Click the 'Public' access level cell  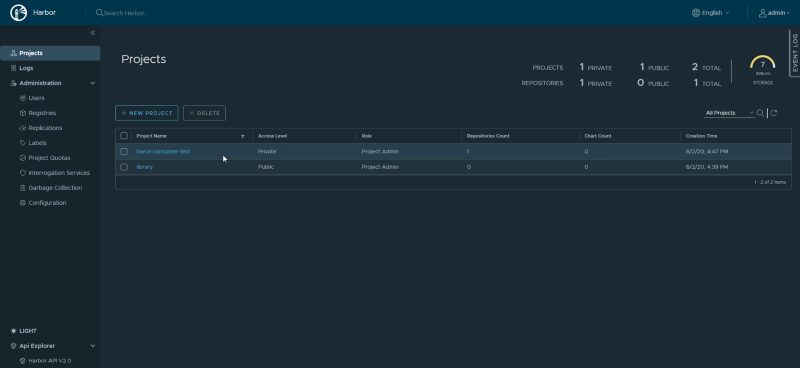(x=266, y=167)
